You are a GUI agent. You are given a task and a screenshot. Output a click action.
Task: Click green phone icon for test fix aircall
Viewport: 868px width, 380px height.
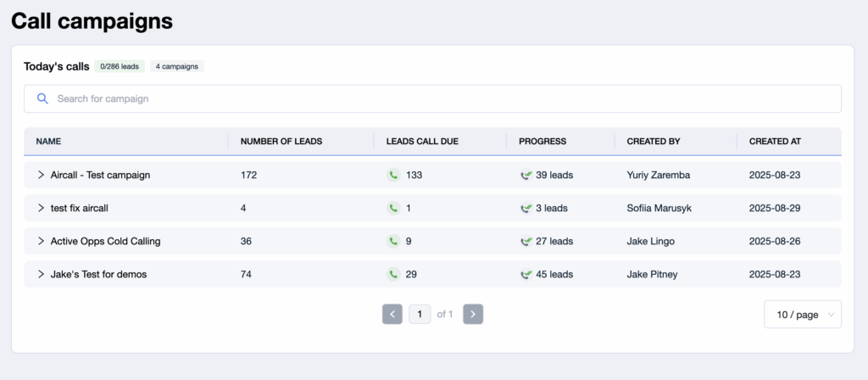(393, 209)
